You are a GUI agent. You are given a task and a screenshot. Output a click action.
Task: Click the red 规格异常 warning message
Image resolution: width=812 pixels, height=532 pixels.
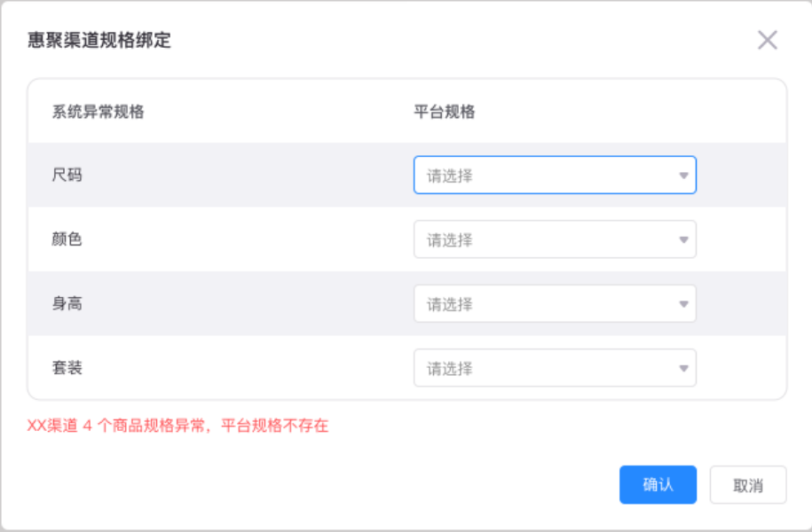point(177,426)
